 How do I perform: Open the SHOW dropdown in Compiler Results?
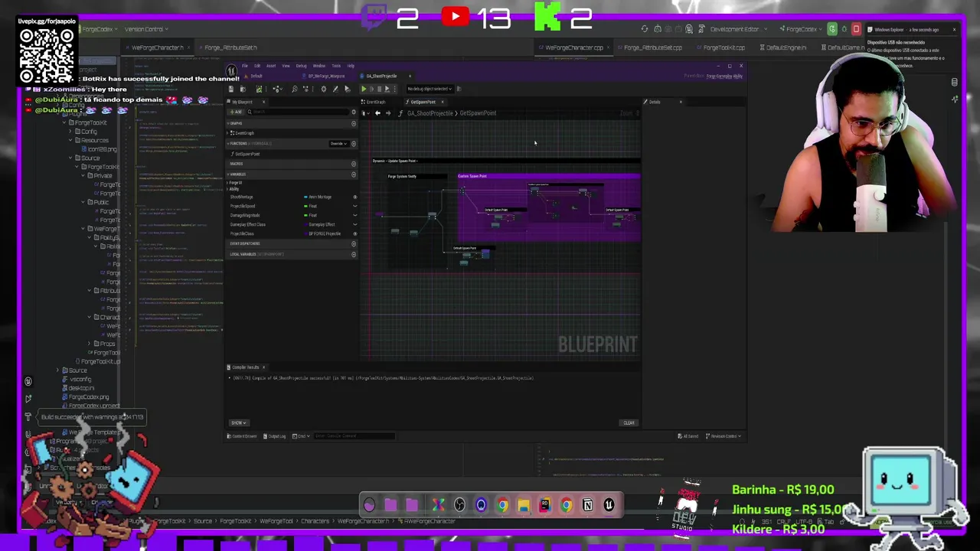[x=239, y=422]
